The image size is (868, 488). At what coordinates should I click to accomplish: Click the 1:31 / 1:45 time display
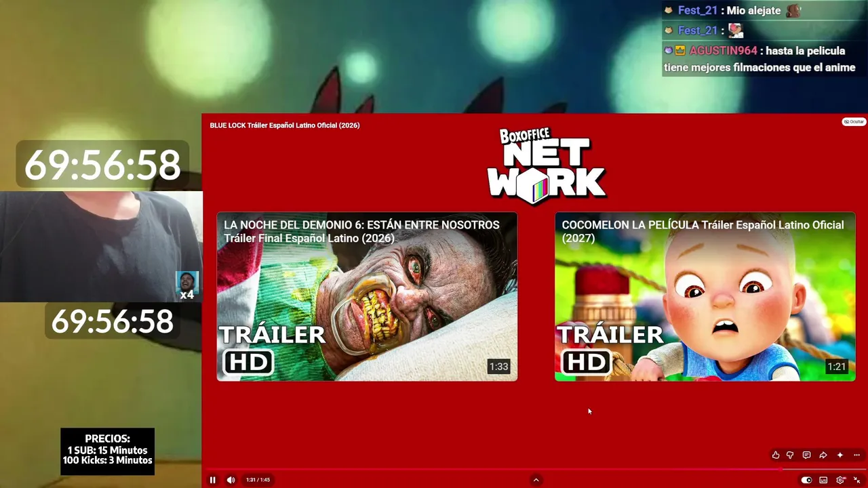(x=258, y=480)
